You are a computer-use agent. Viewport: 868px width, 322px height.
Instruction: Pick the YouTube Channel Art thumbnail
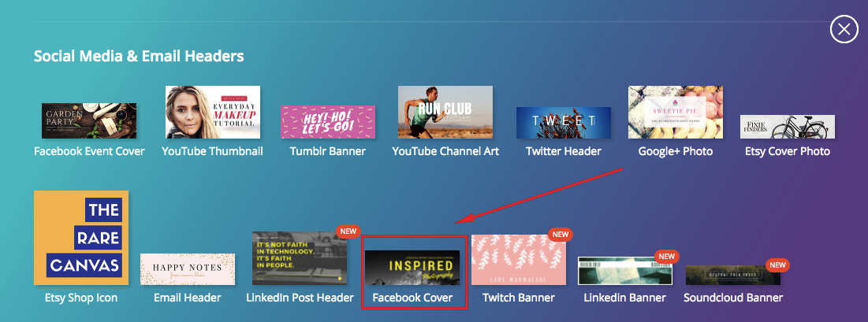[x=445, y=112]
